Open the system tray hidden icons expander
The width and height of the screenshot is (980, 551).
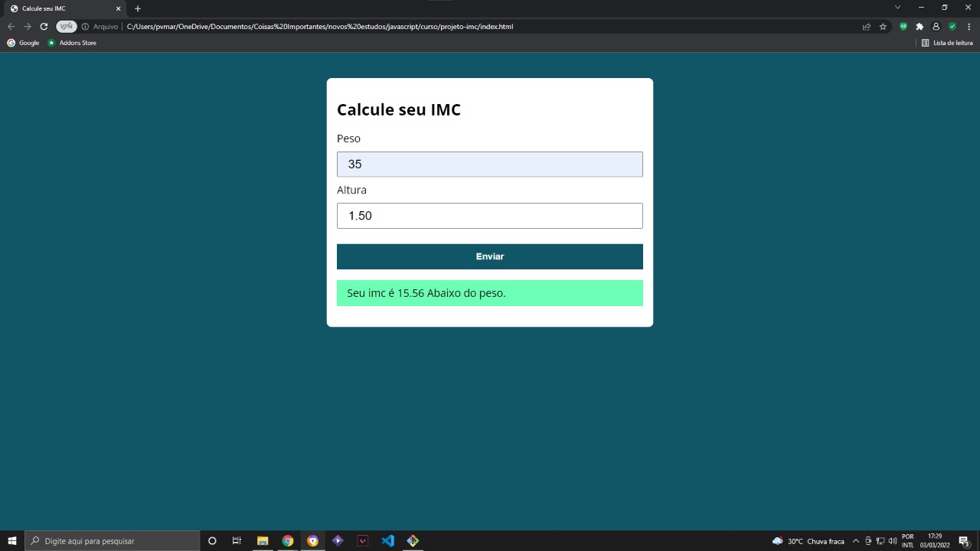pyautogui.click(x=855, y=540)
